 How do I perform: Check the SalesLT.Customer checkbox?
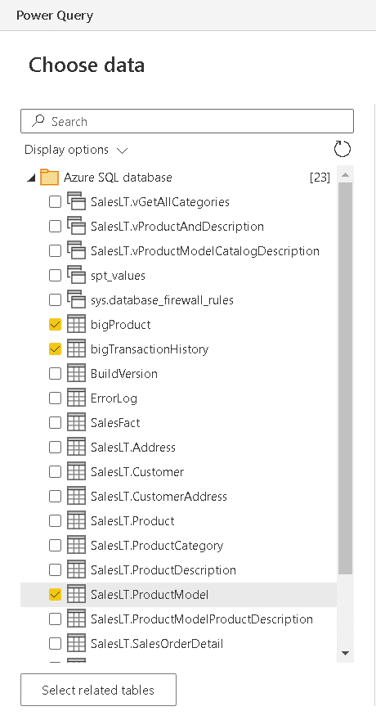pyautogui.click(x=55, y=472)
